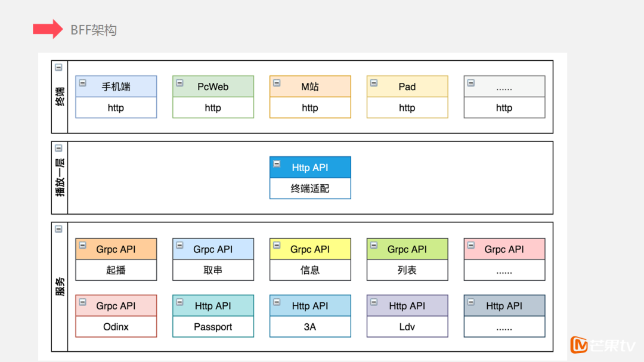Image resolution: width=644 pixels, height=362 pixels.
Task: Collapse the blue Http API box
Action: coord(277,163)
